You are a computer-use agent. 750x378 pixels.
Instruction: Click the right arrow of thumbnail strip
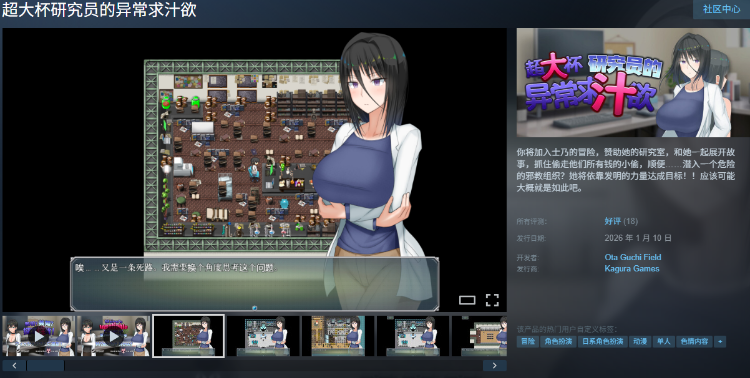coord(495,366)
